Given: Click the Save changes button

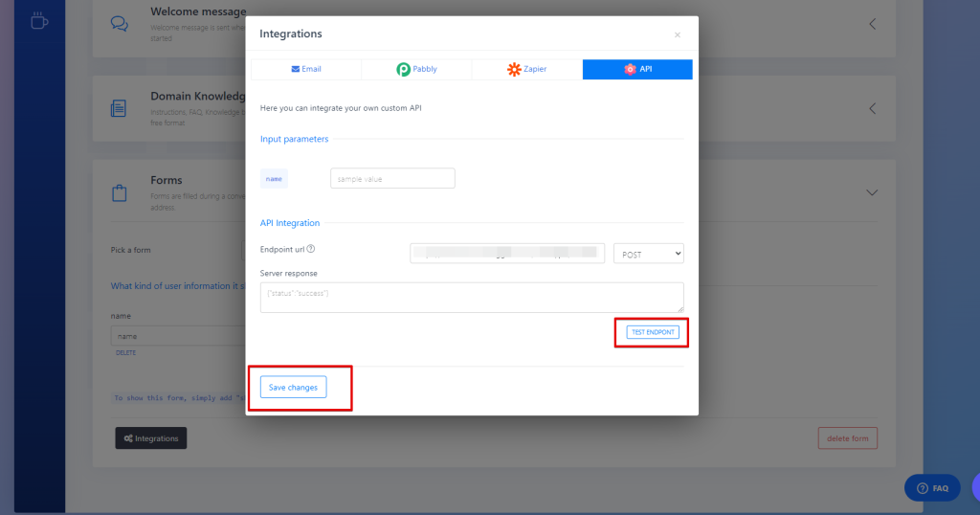Looking at the screenshot, I should pos(294,387).
